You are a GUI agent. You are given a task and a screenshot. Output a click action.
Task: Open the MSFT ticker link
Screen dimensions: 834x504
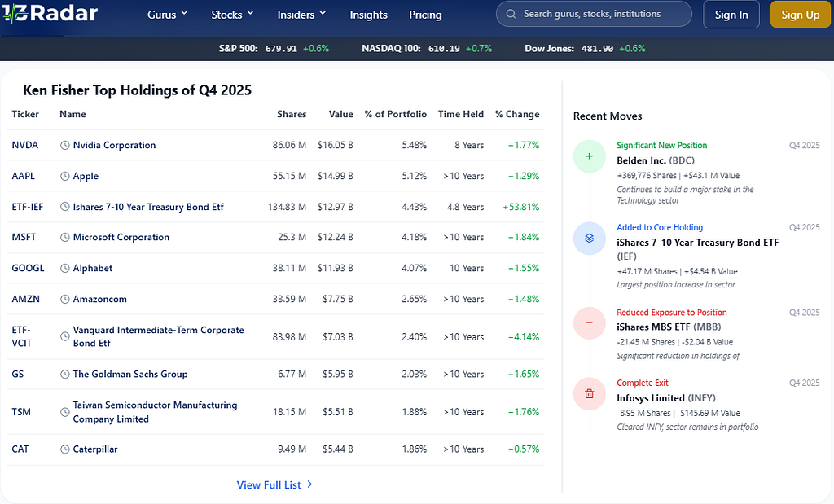pos(24,237)
